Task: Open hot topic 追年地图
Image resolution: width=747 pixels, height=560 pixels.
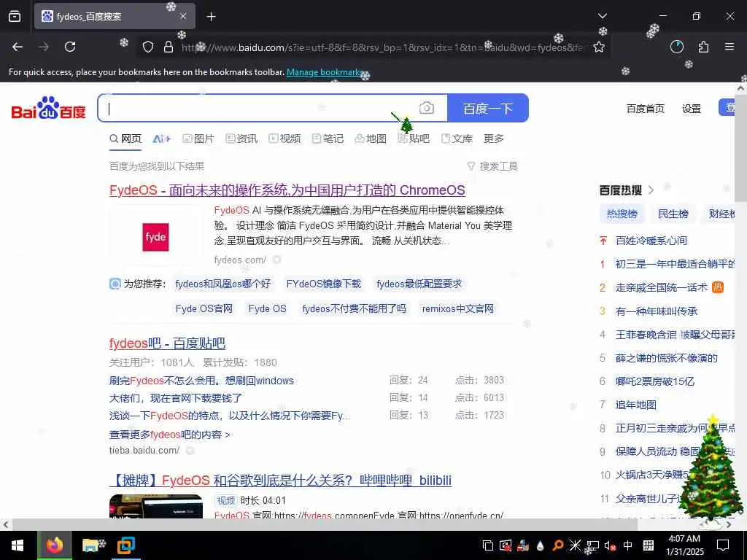Action: 635,405
